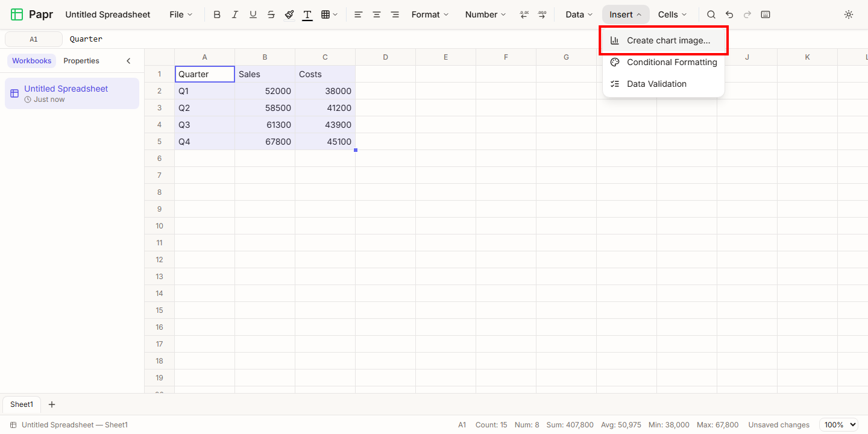Image resolution: width=868 pixels, height=434 pixels.
Task: Open Untitled Spreadsheet in workbook list
Action: pos(72,93)
